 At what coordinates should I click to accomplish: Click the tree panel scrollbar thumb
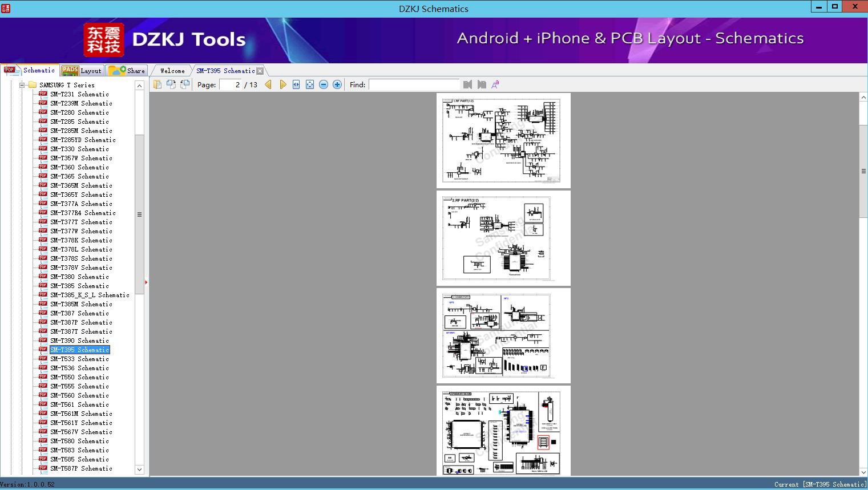(139, 214)
